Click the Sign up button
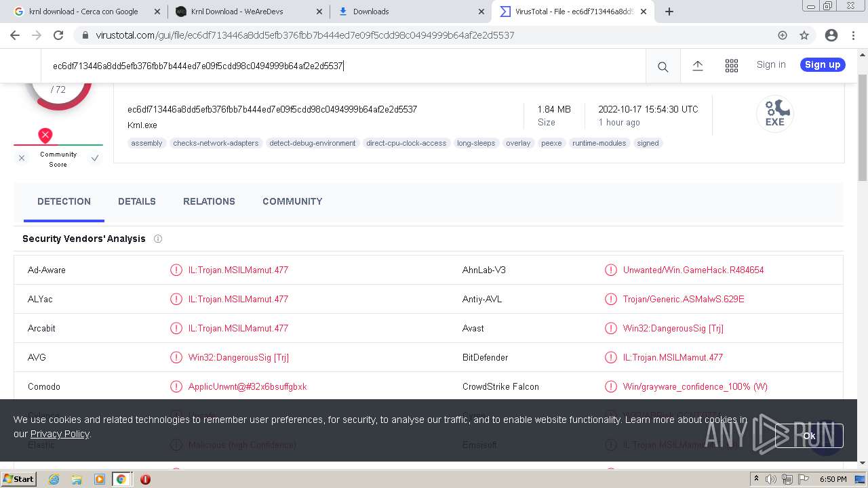The height and width of the screenshot is (488, 868). pos(823,64)
